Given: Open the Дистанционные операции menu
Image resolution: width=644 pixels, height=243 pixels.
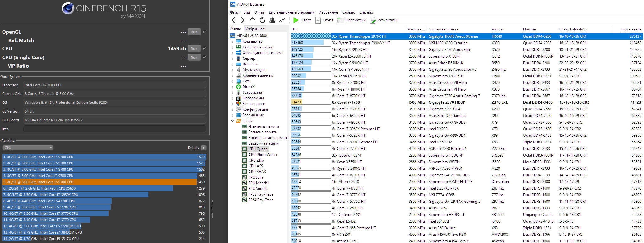Looking at the screenshot, I should (x=291, y=12).
